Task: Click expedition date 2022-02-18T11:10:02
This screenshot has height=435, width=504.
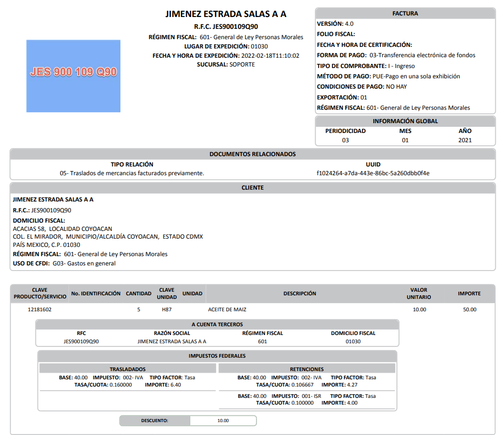Action: (x=270, y=56)
